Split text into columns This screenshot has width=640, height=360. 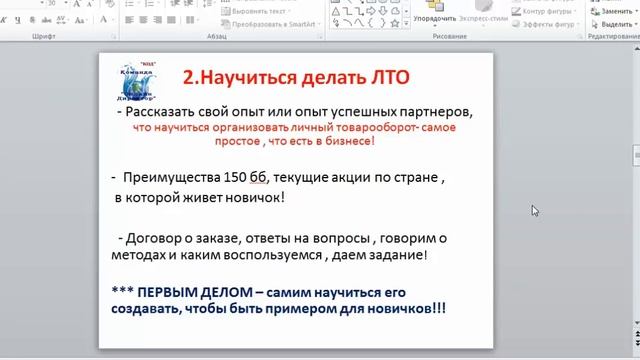191,20
